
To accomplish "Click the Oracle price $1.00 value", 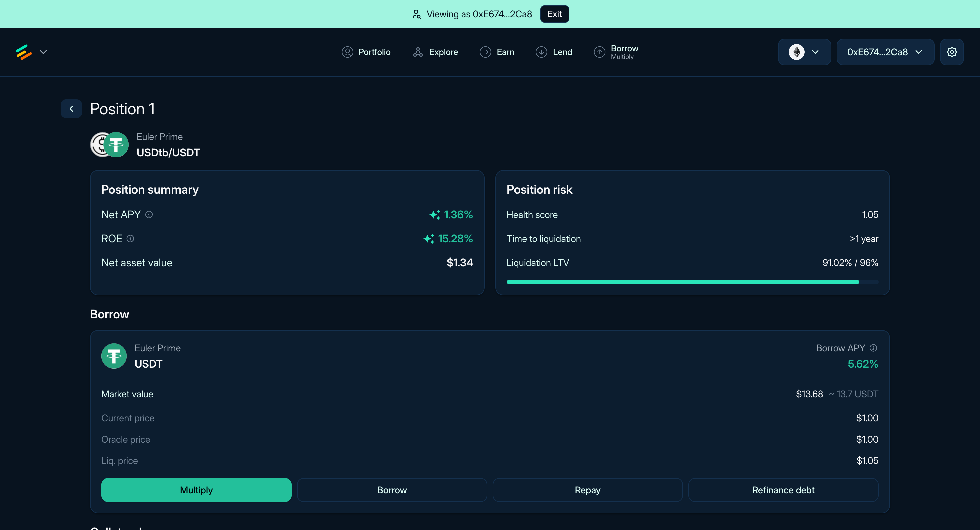I will point(867,439).
